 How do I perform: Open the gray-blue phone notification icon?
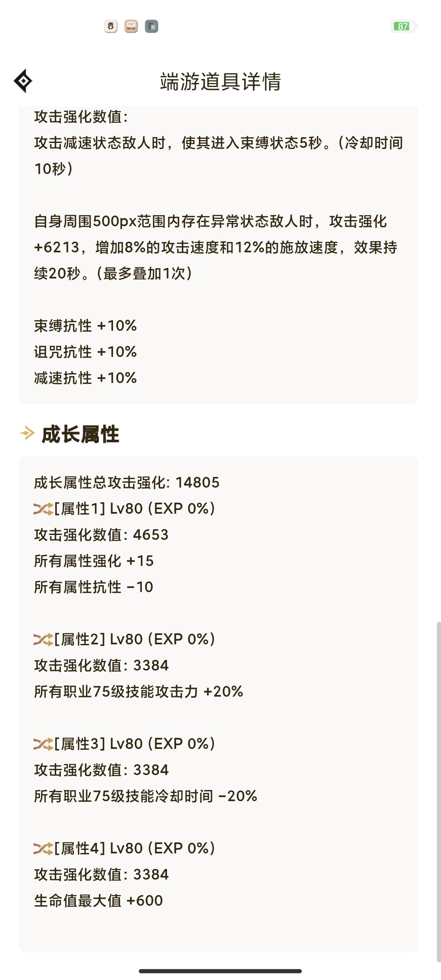point(151,27)
